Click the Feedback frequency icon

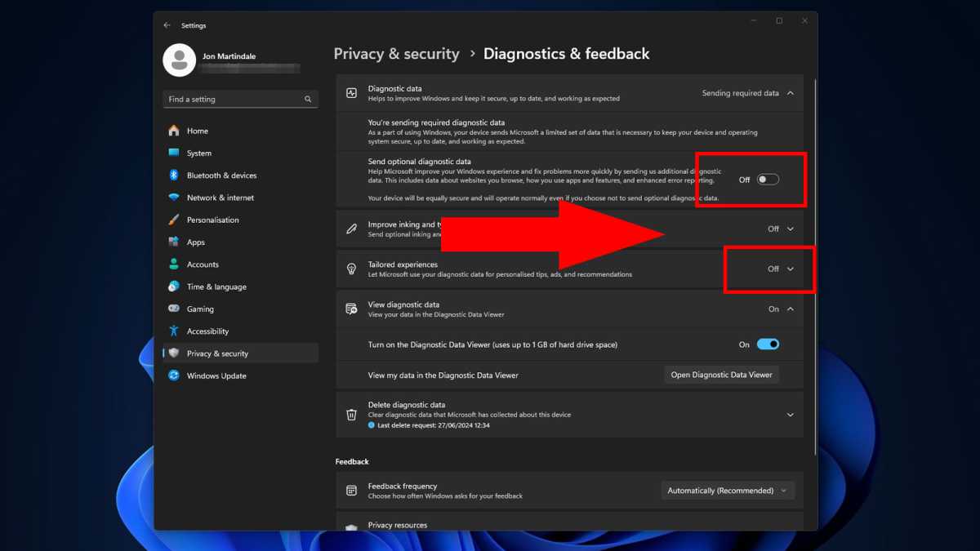coord(351,491)
